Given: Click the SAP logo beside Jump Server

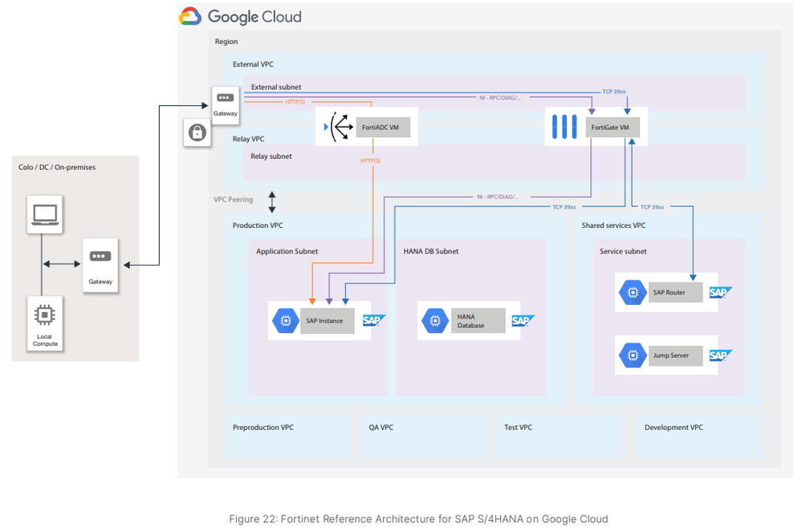Looking at the screenshot, I should pos(721,355).
